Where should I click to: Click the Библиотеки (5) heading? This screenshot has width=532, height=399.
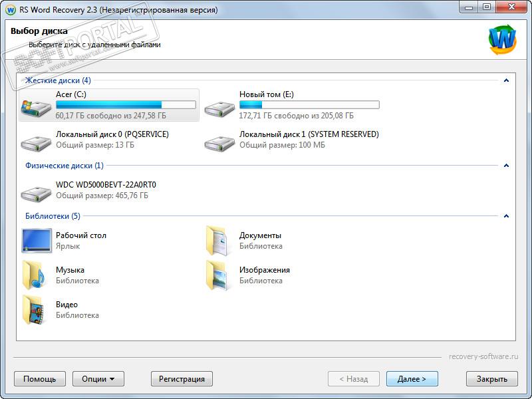click(x=53, y=216)
